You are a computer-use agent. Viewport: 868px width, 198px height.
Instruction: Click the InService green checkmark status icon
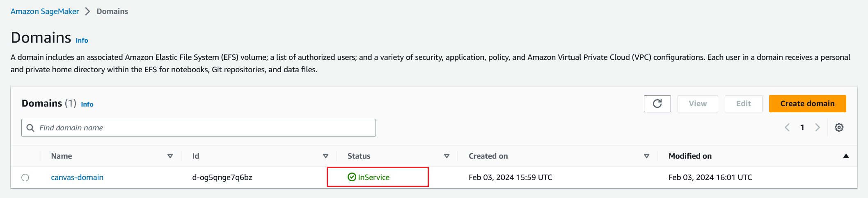pyautogui.click(x=352, y=177)
